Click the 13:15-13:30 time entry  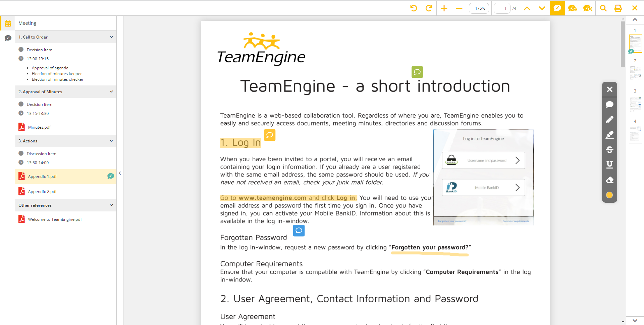tap(38, 113)
